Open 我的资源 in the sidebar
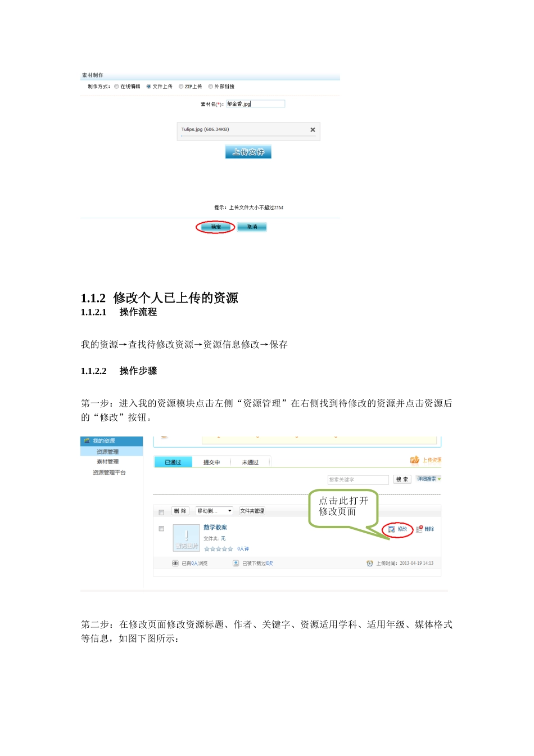 [103, 441]
